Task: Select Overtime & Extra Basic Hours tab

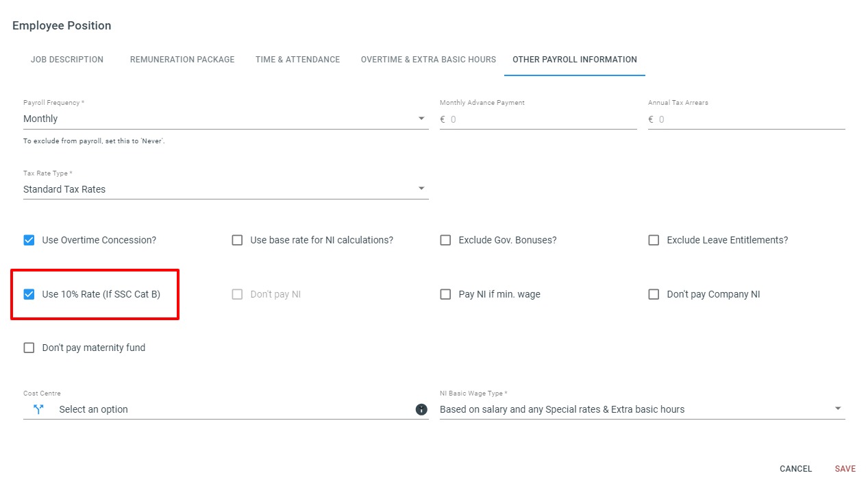Action: tap(428, 60)
